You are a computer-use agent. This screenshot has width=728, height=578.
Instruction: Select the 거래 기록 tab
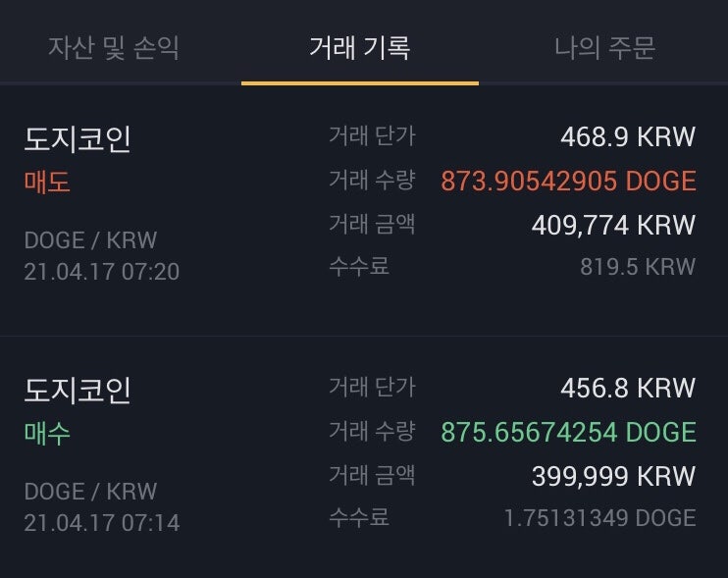coord(360,47)
